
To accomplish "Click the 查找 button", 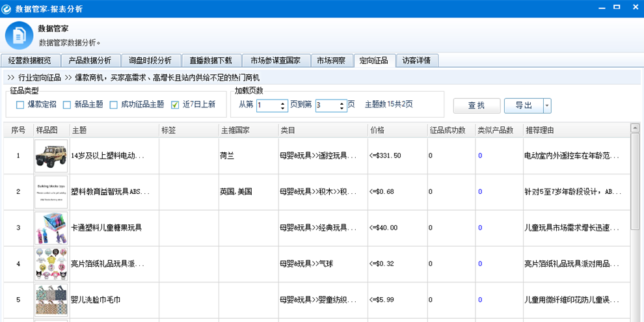I will tap(476, 106).
